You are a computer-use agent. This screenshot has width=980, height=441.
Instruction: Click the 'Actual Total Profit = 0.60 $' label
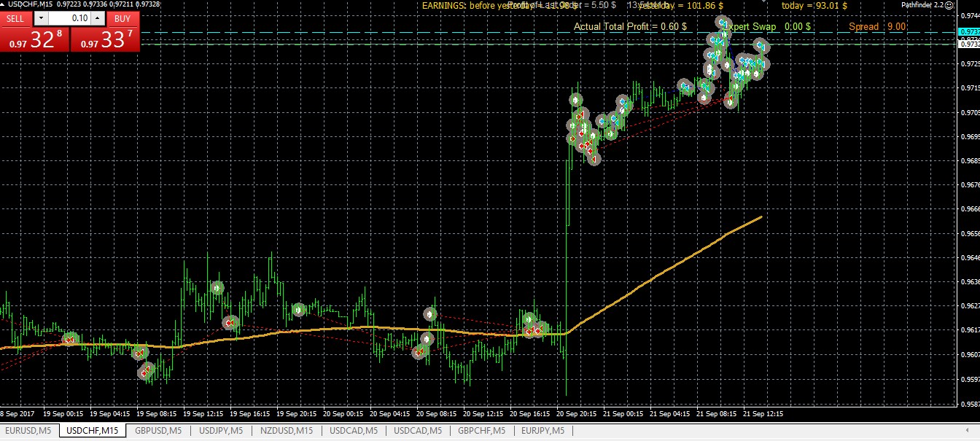coord(631,26)
